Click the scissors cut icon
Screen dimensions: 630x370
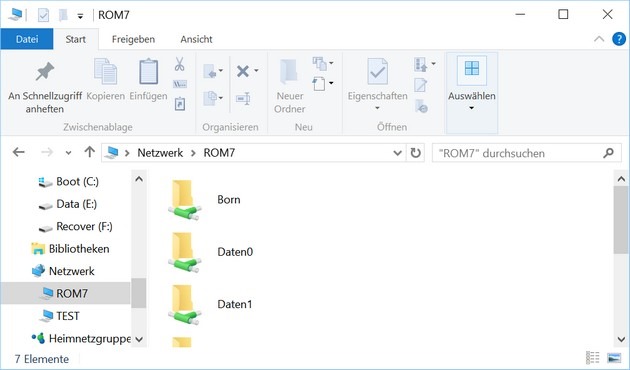click(x=179, y=64)
